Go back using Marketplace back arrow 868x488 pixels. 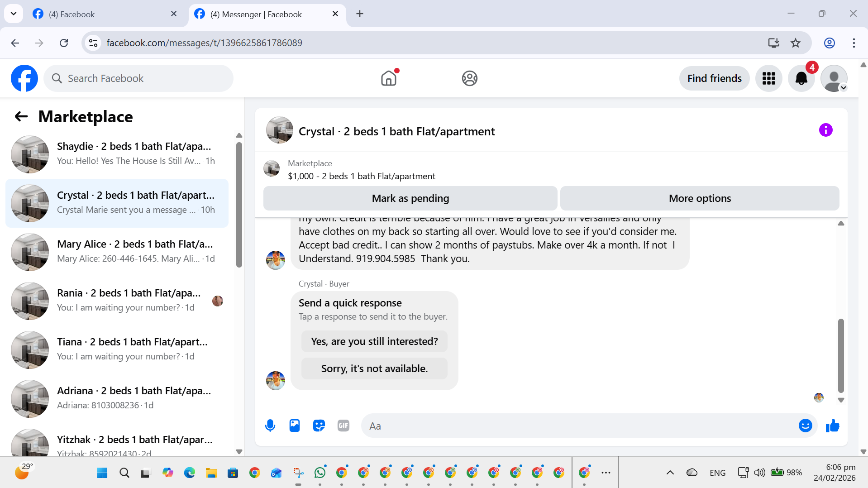pyautogui.click(x=21, y=117)
